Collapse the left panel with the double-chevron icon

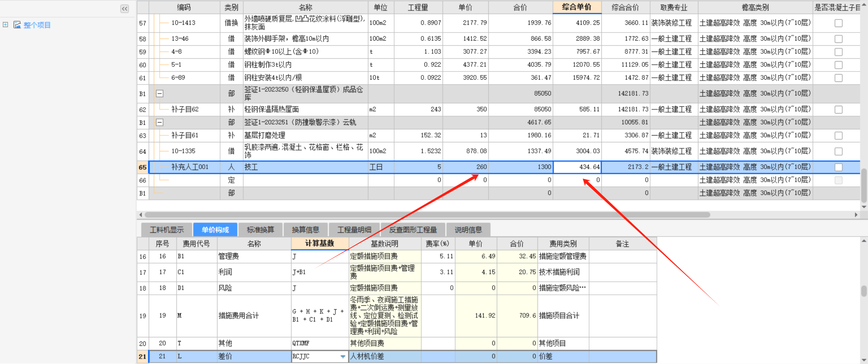pos(124,9)
